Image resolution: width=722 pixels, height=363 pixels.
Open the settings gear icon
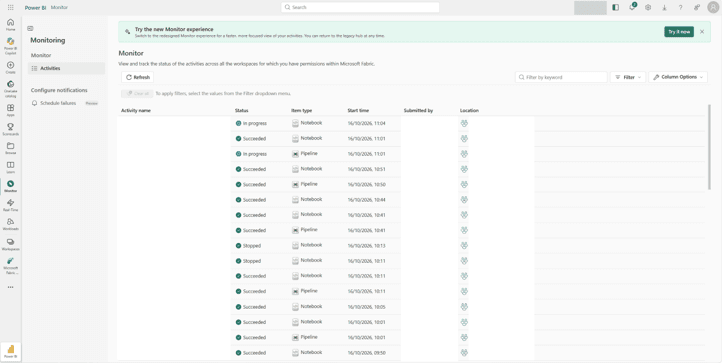click(648, 7)
